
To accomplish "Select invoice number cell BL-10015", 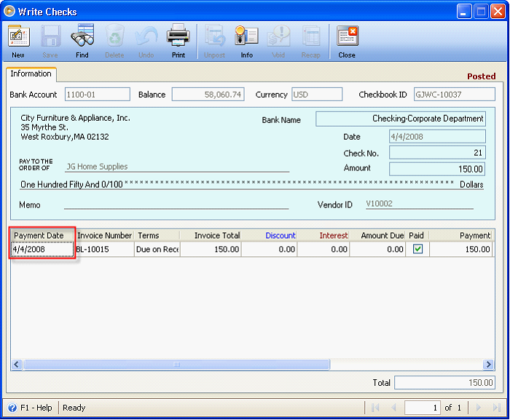I will click(104, 250).
